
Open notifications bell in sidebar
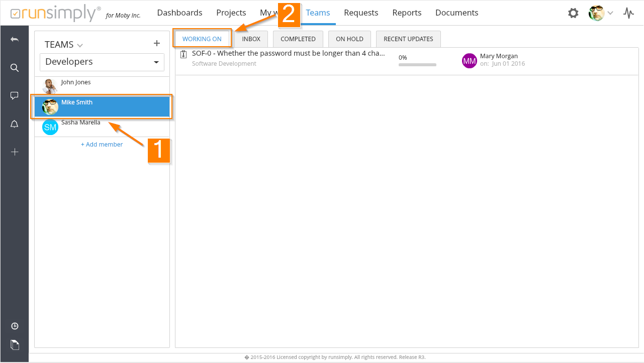[15, 124]
